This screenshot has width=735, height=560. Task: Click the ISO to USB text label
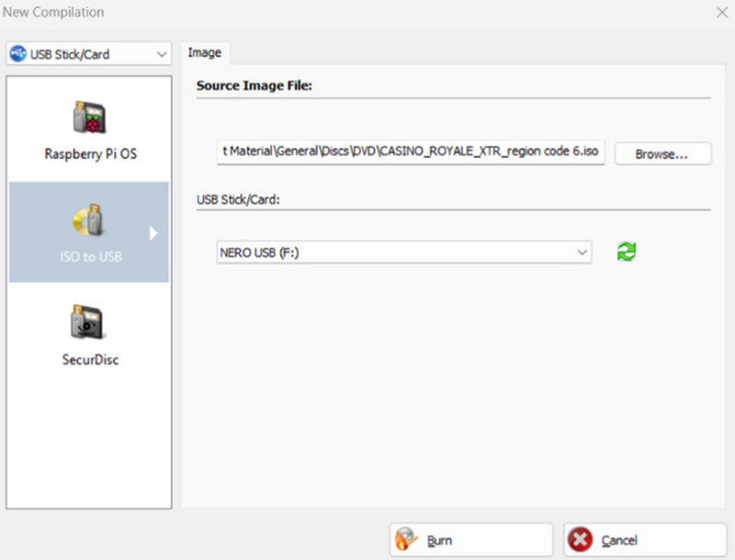(x=89, y=257)
